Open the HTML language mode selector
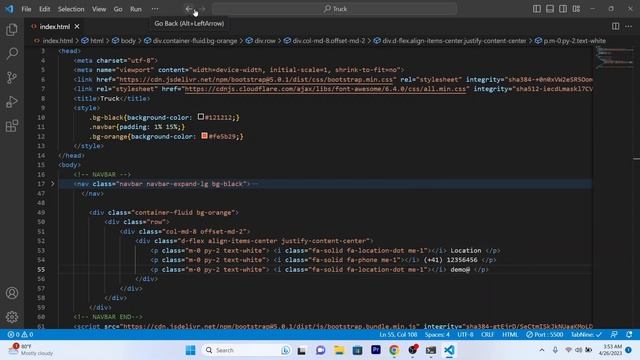The image size is (640, 360). point(509,334)
